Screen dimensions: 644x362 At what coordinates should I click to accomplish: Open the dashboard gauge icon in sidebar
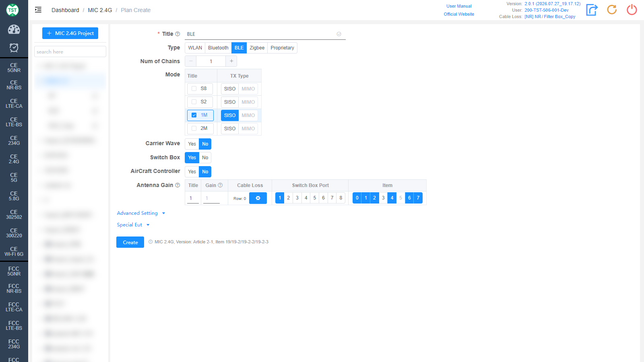pyautogui.click(x=14, y=29)
